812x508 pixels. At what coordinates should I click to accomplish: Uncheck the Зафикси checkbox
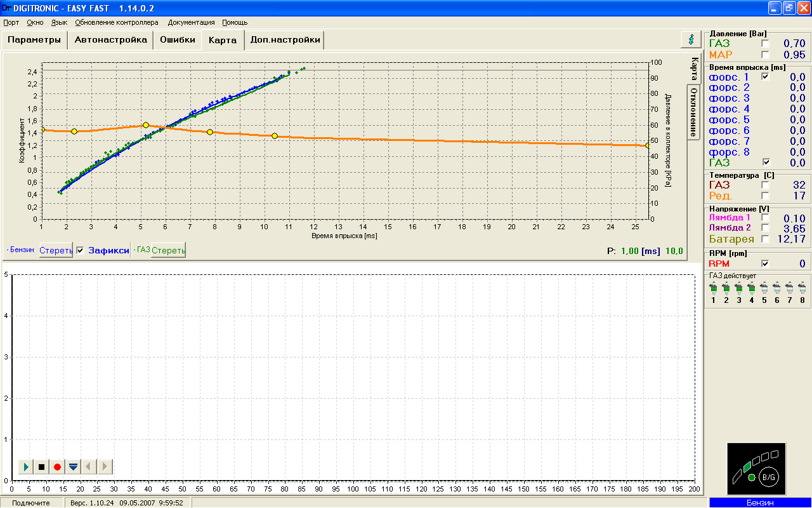tap(80, 250)
